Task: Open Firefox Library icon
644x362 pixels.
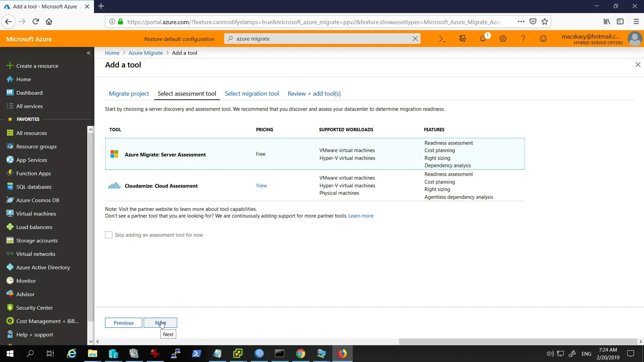Action: [x=607, y=22]
